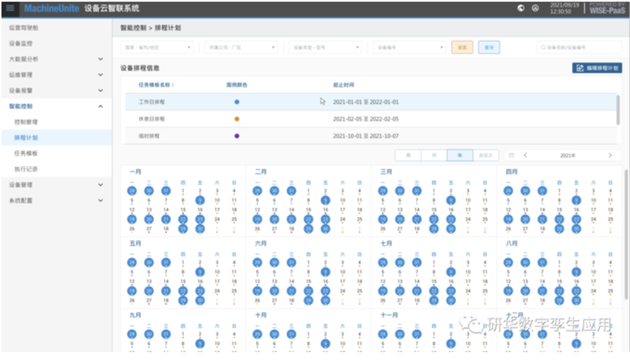Expand the 大数据分析 sidebar section chevron

click(101, 59)
